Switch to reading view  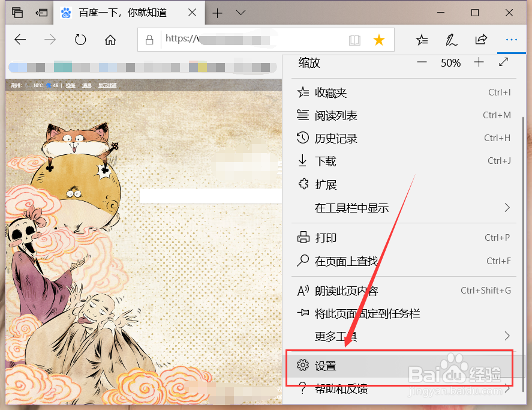point(354,40)
